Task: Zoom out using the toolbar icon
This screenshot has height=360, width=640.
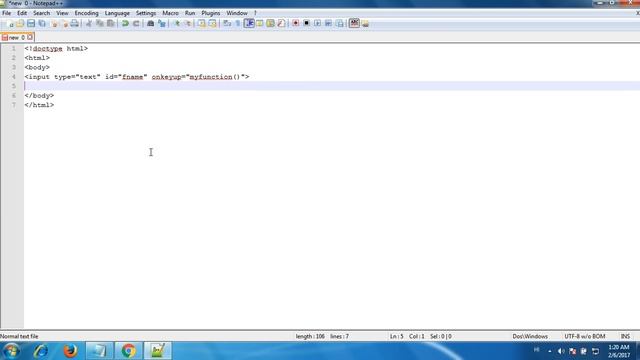Action: pyautogui.click(x=187, y=24)
